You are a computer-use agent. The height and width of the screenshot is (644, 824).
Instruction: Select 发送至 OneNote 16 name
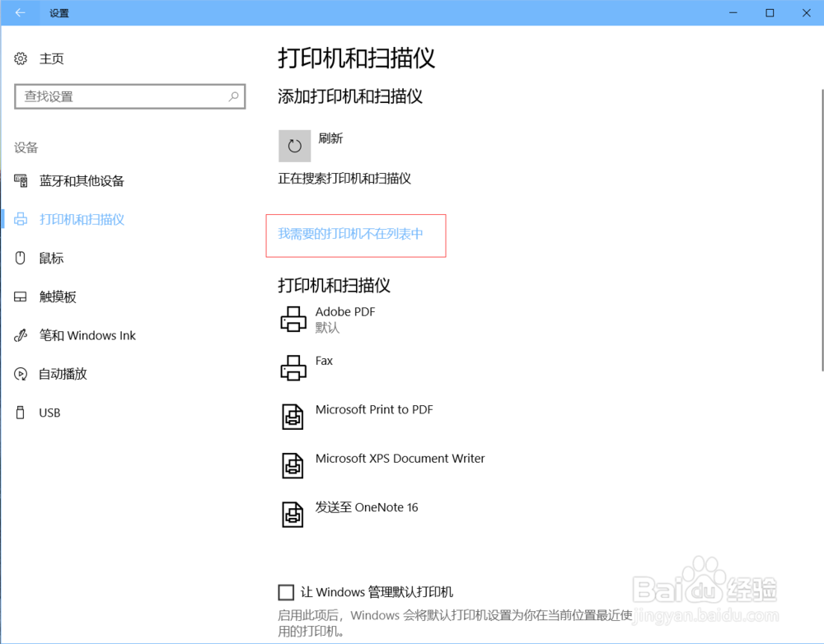point(367,507)
